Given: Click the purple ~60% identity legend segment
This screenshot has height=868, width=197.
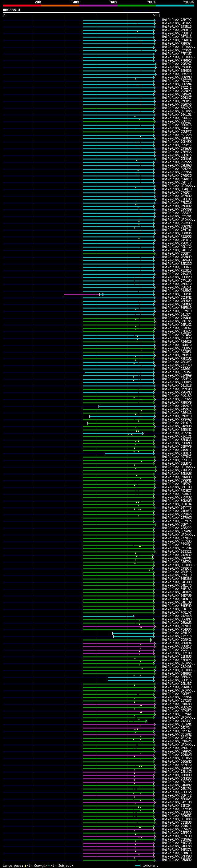Looking at the screenshot, I should click(x=99, y=6).
